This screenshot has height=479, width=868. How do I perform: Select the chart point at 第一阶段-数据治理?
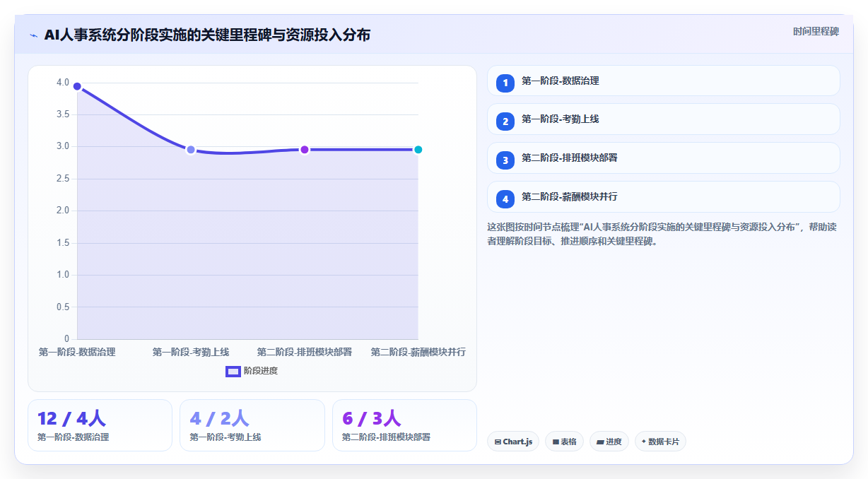pyautogui.click(x=77, y=86)
